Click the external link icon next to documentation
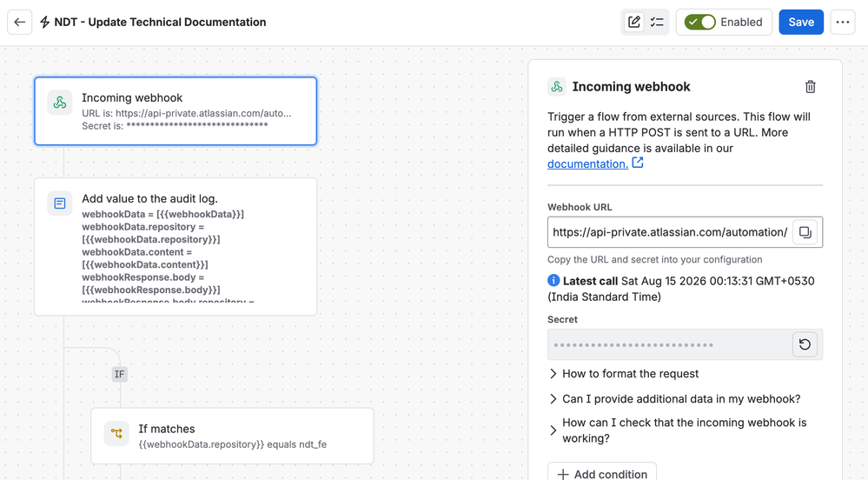Viewport: 868px width, 480px height. (638, 163)
